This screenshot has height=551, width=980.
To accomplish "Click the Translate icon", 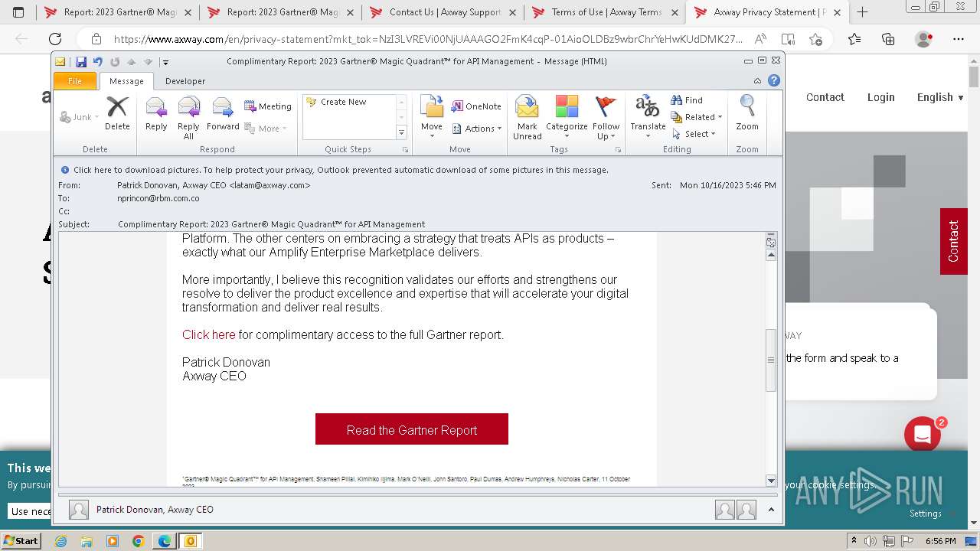I will [x=648, y=107].
